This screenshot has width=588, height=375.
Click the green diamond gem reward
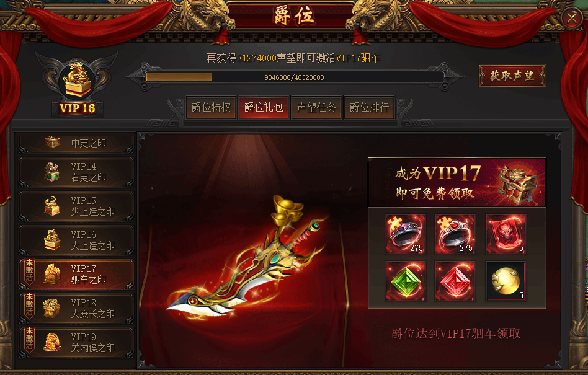(406, 281)
